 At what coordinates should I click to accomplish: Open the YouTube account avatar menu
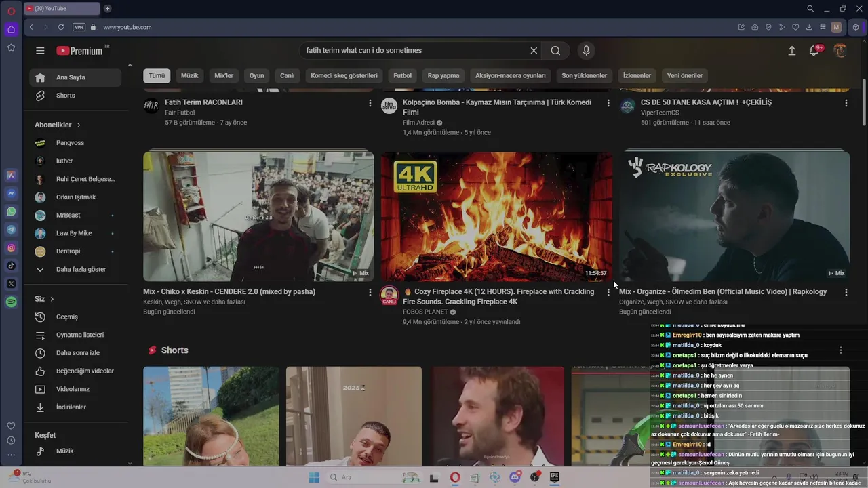point(840,51)
